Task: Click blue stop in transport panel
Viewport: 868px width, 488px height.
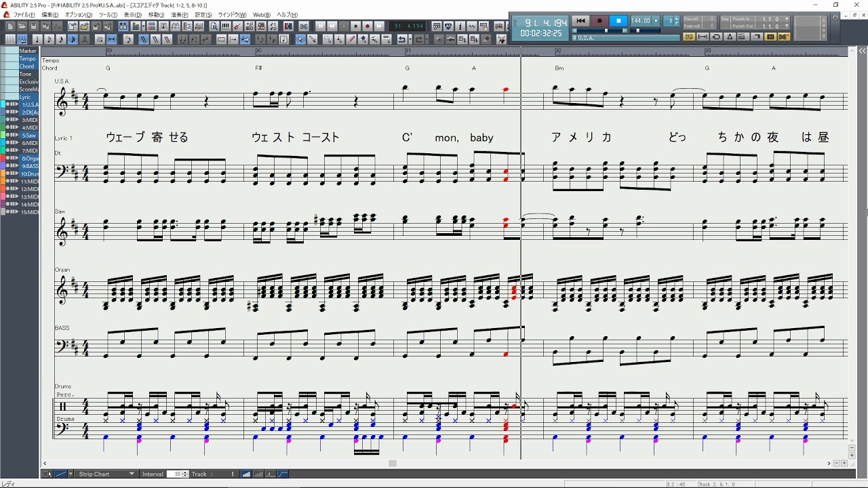Action: click(x=618, y=20)
